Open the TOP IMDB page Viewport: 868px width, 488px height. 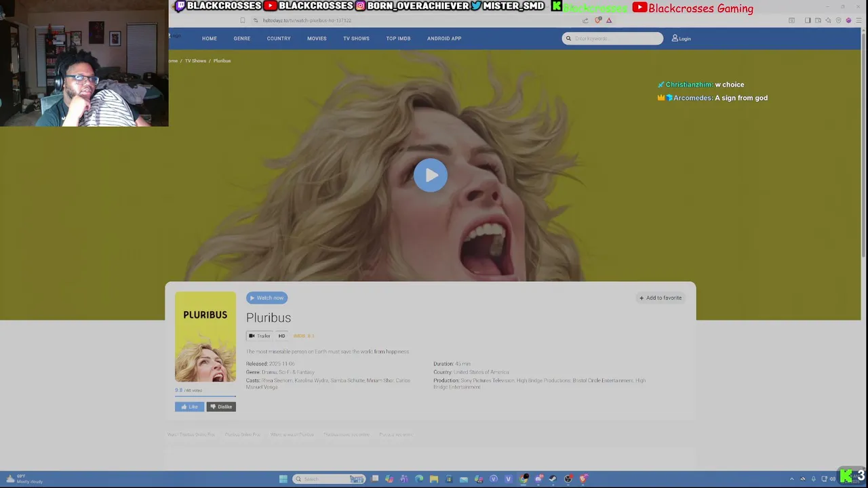point(398,39)
